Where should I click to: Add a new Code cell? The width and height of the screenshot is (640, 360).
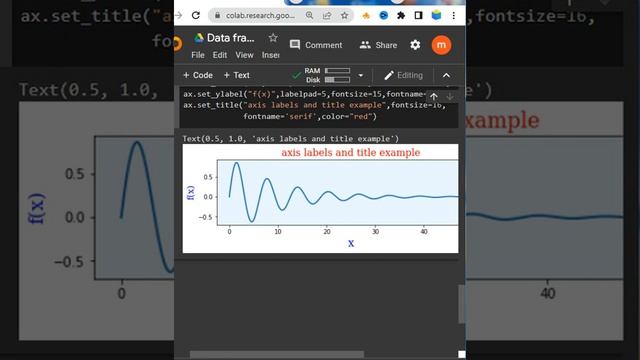(x=198, y=75)
